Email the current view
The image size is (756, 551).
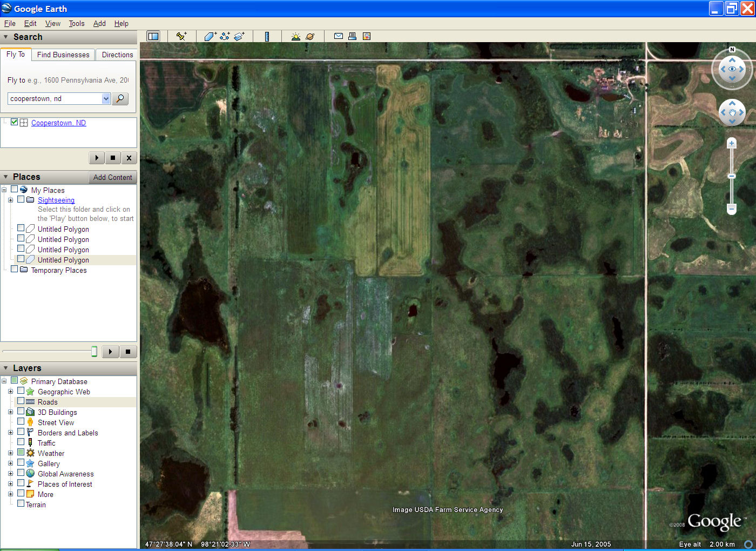[x=339, y=36]
